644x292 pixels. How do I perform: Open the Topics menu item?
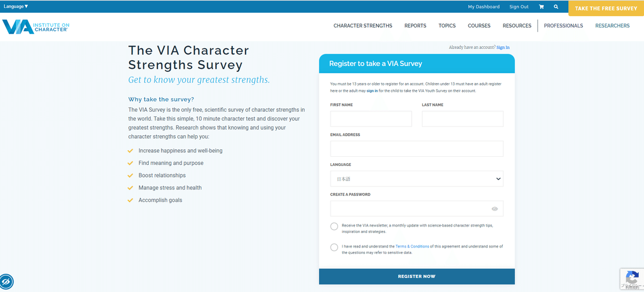click(447, 26)
